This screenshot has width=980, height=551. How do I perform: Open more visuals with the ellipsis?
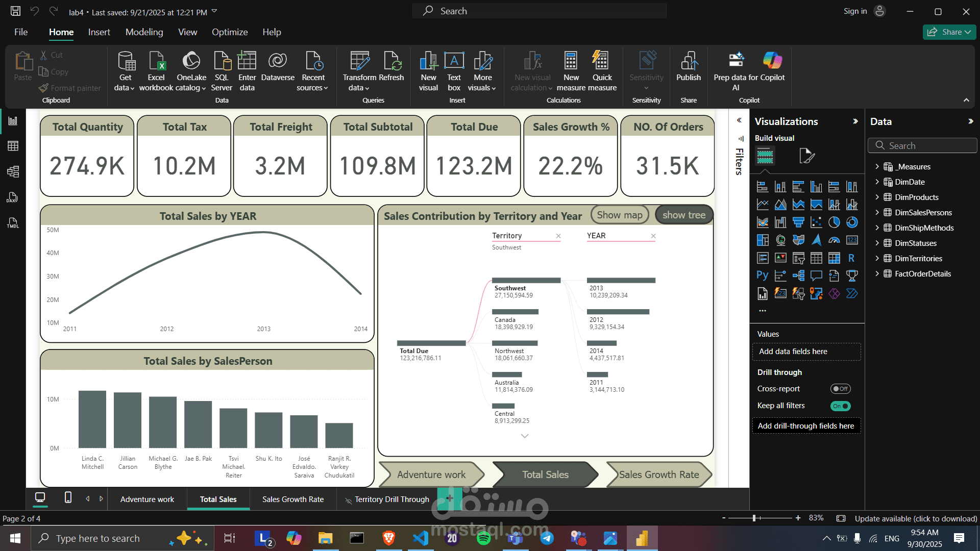coord(763,310)
